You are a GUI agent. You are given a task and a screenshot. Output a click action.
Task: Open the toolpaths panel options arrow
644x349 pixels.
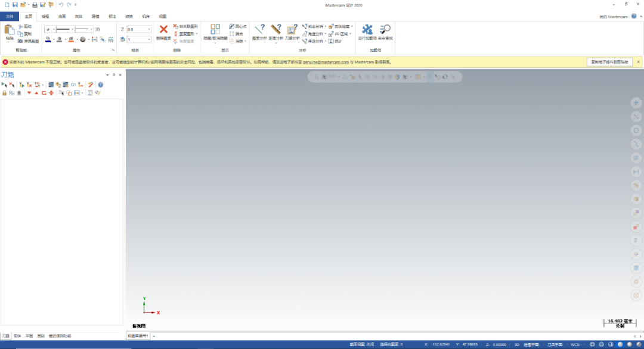tap(107, 75)
